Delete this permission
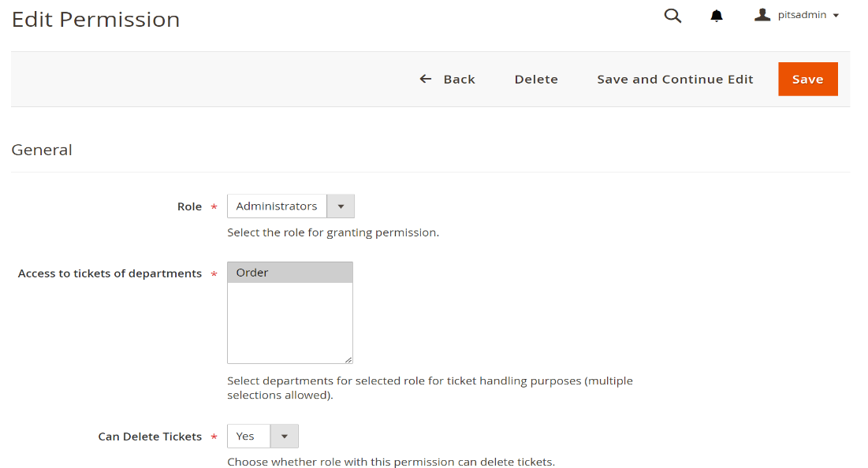Viewport: 868px width, 468px height. (536, 79)
